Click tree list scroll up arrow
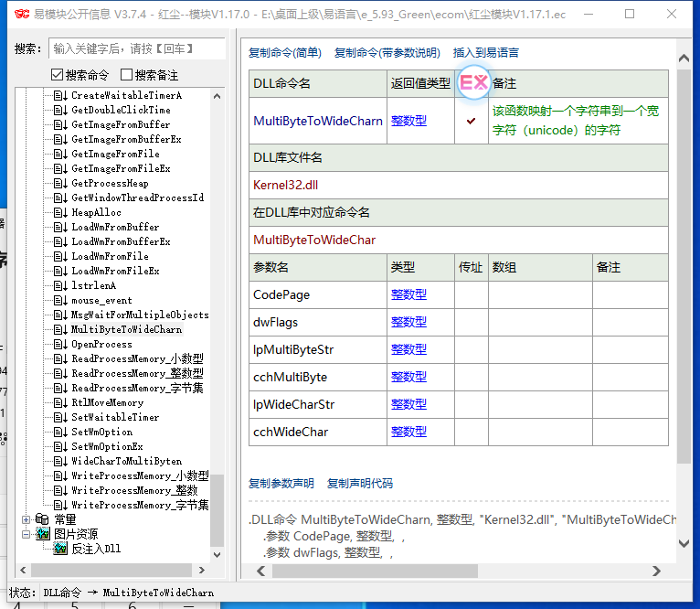Viewport: 700px width, 609px height. coord(217,96)
